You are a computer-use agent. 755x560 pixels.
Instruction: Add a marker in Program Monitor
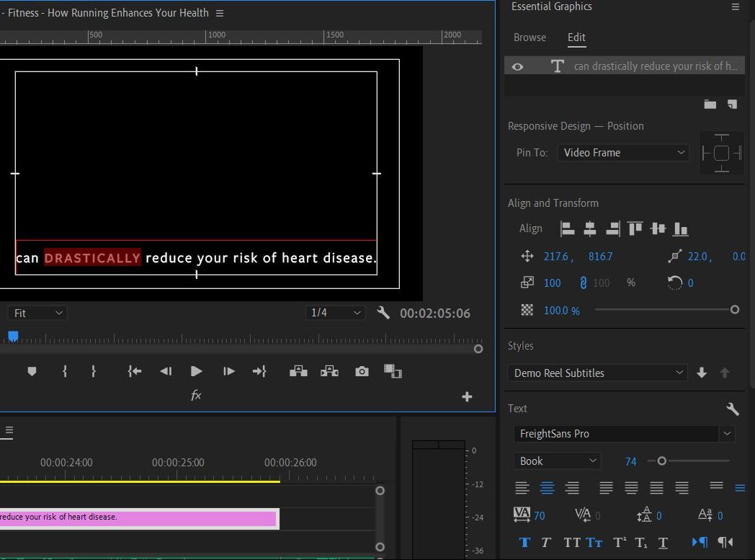click(32, 371)
